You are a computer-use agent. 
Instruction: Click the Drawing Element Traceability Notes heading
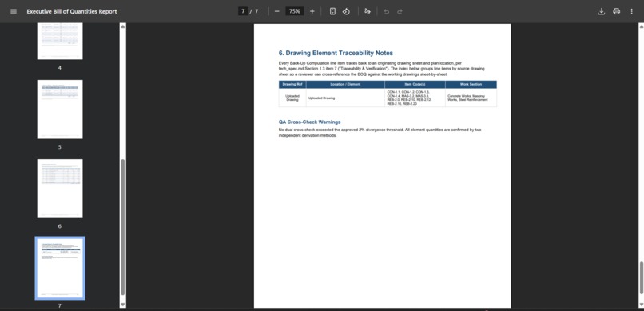(x=336, y=53)
